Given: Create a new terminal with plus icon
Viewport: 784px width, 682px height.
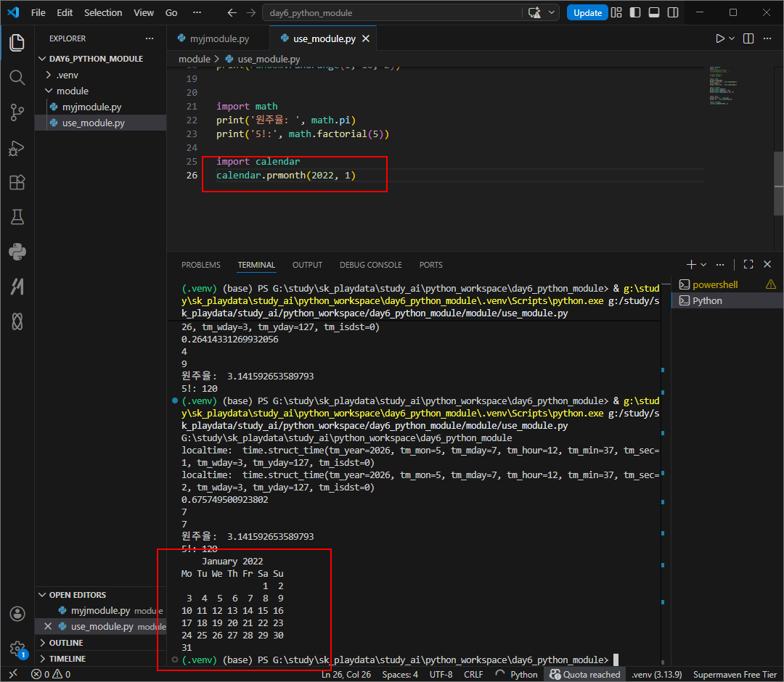Looking at the screenshot, I should (691, 264).
